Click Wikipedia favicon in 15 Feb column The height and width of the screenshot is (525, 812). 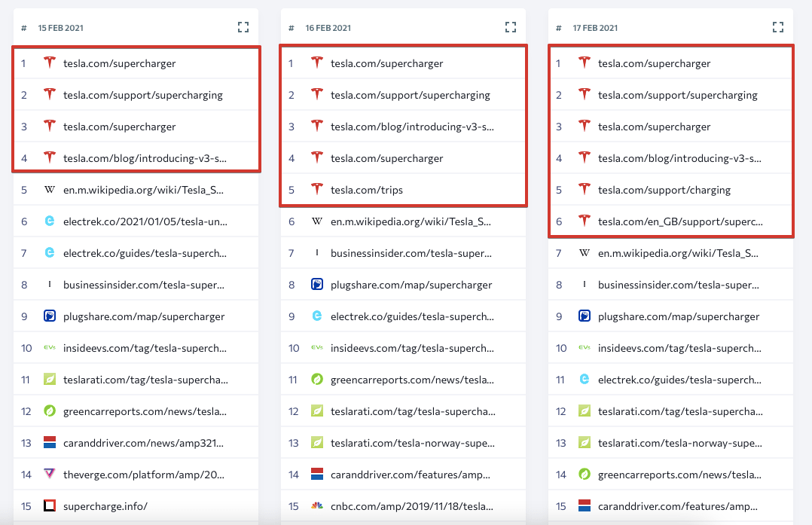click(50, 190)
